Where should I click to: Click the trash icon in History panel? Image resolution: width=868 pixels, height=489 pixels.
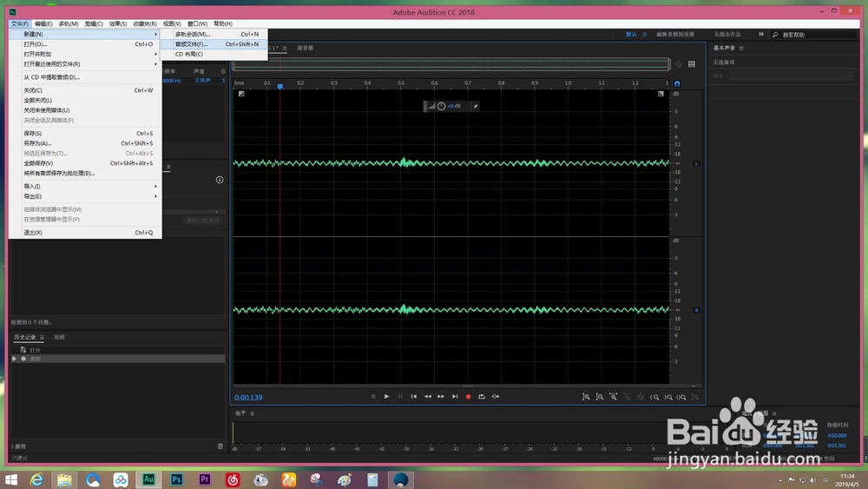pyautogui.click(x=220, y=446)
